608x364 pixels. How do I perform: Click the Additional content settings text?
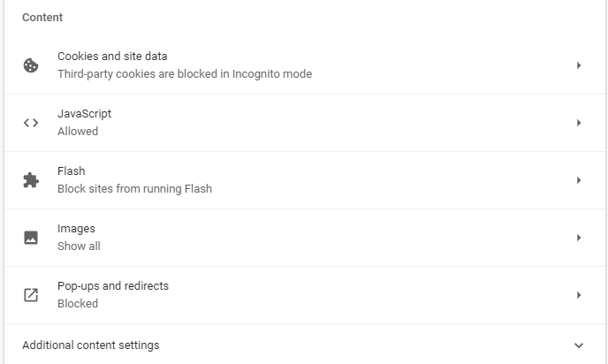tap(91, 345)
